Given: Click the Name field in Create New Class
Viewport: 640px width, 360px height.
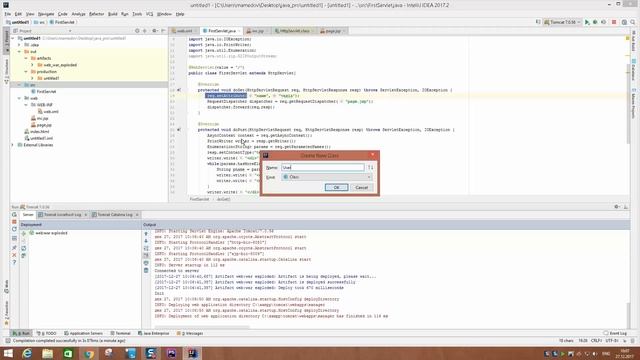Looking at the screenshot, I should (322, 167).
